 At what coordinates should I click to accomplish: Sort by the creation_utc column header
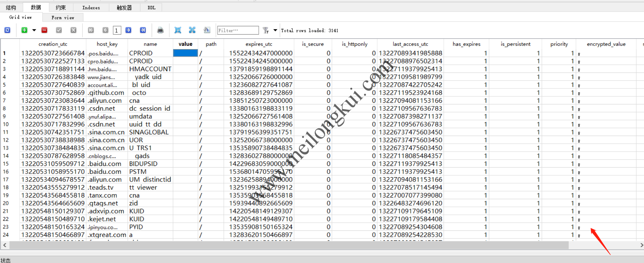(53, 44)
